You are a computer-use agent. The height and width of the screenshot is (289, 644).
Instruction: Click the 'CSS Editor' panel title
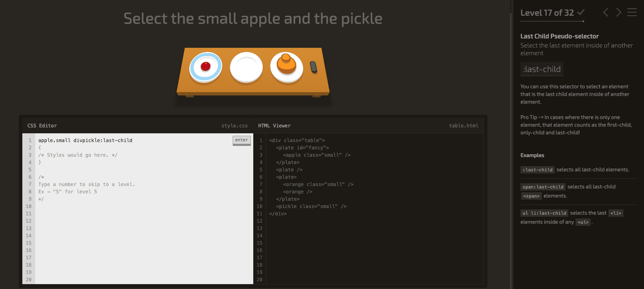42,126
